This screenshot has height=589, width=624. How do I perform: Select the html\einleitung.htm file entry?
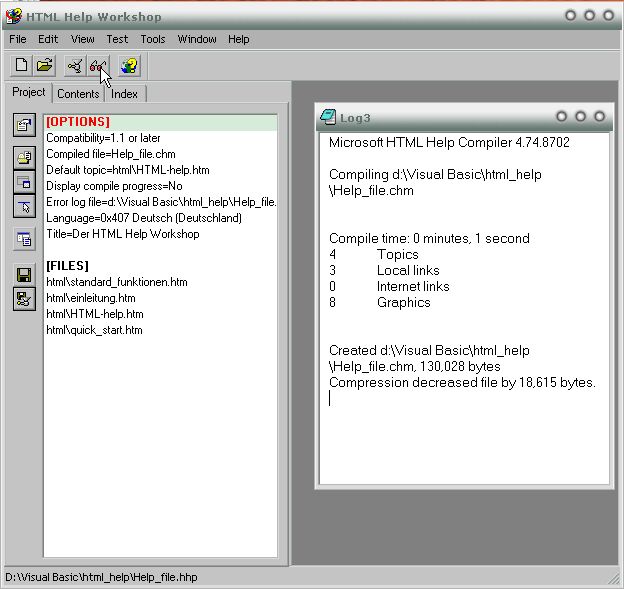91,298
